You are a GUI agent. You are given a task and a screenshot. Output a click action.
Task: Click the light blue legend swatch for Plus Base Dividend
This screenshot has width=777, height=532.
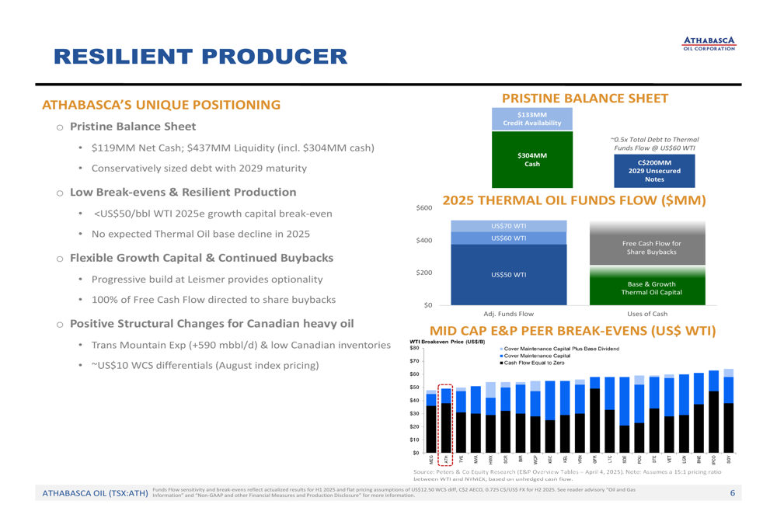coord(501,349)
